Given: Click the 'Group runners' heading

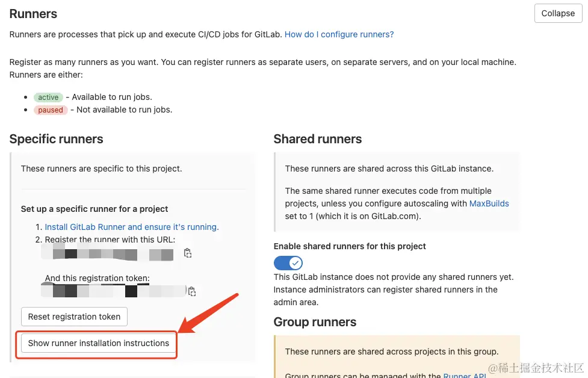Looking at the screenshot, I should coord(315,322).
